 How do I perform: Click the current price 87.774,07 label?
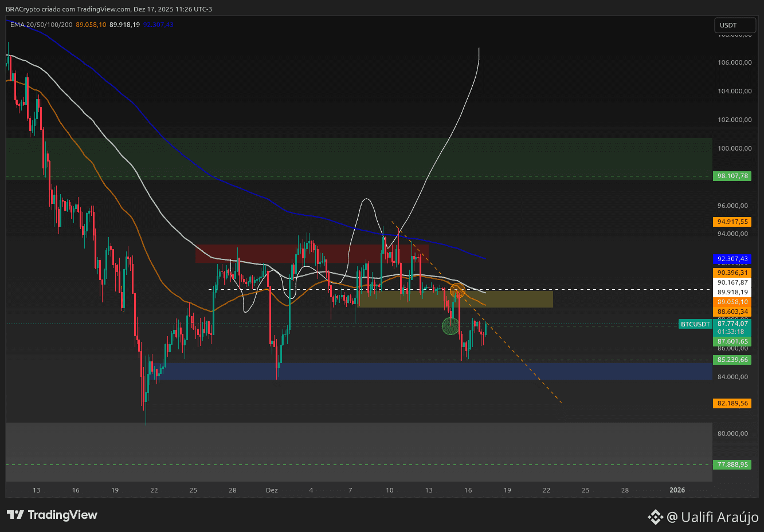click(x=732, y=324)
